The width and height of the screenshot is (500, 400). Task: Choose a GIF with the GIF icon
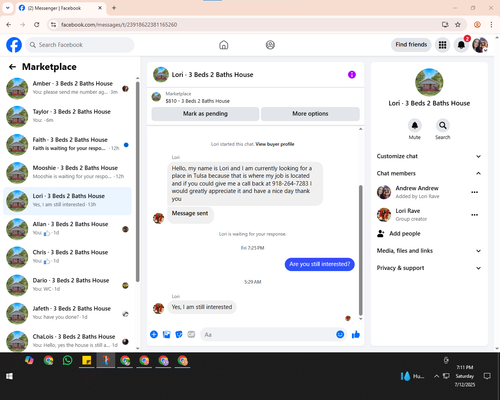pos(191,334)
